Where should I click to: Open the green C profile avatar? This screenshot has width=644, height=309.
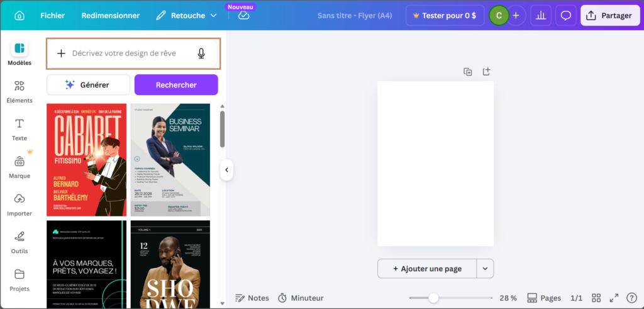499,16
